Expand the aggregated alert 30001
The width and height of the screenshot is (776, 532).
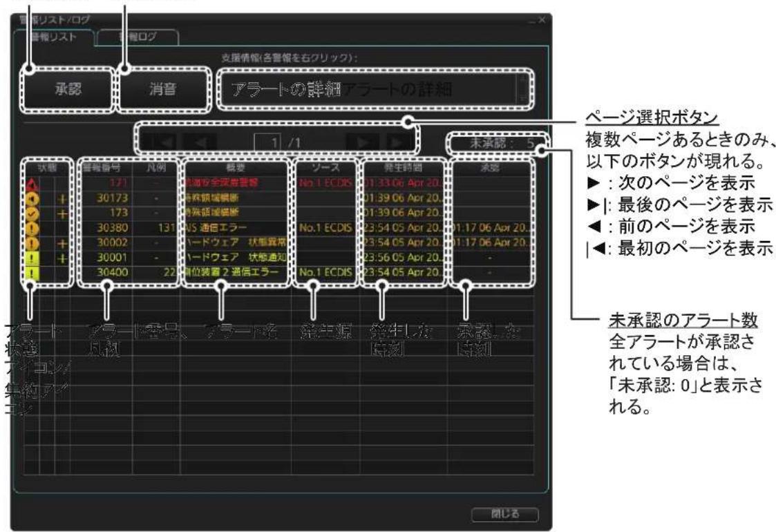pos(62,258)
